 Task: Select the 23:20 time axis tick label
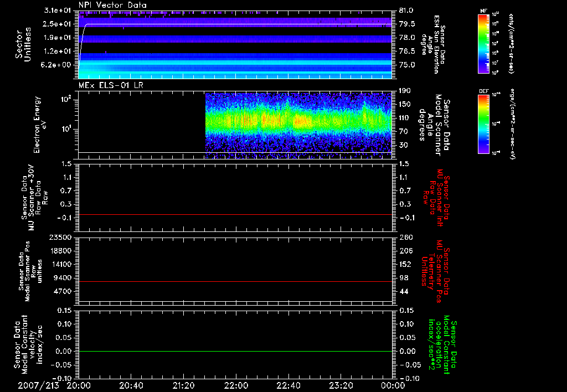tap(340, 385)
